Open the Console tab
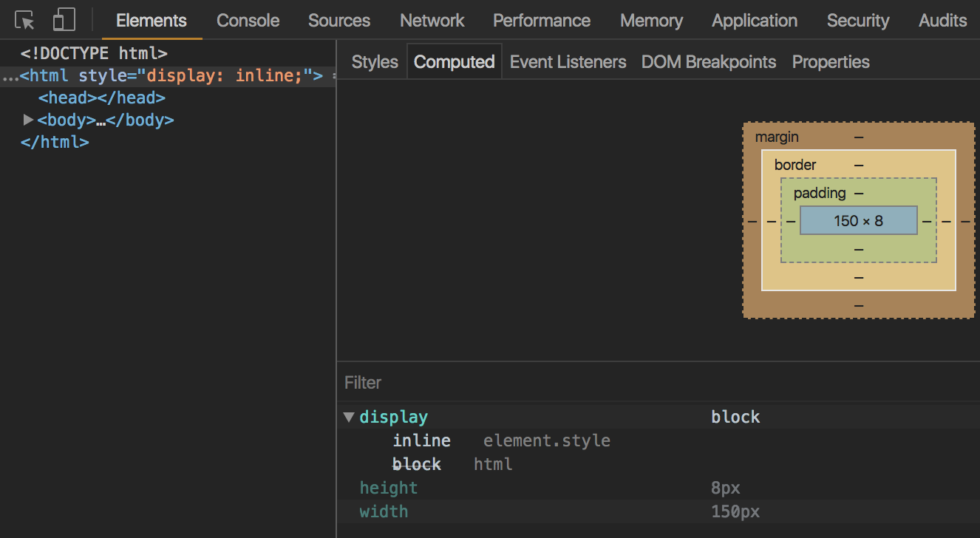980x538 pixels. coord(248,21)
